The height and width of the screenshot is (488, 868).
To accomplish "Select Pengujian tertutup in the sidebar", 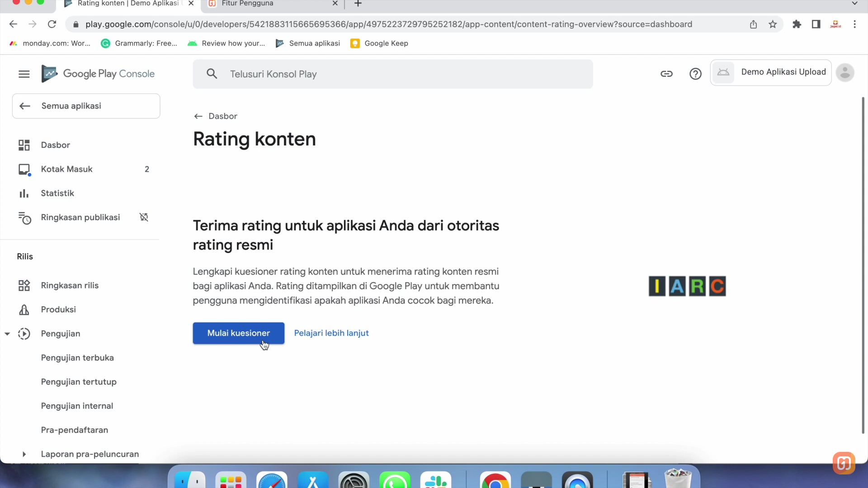I will [x=79, y=382].
